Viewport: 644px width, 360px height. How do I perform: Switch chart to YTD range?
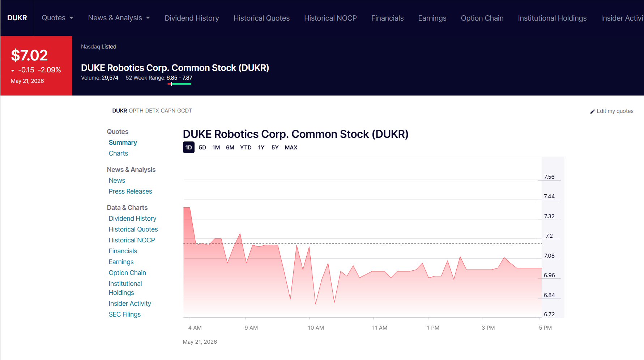246,147
